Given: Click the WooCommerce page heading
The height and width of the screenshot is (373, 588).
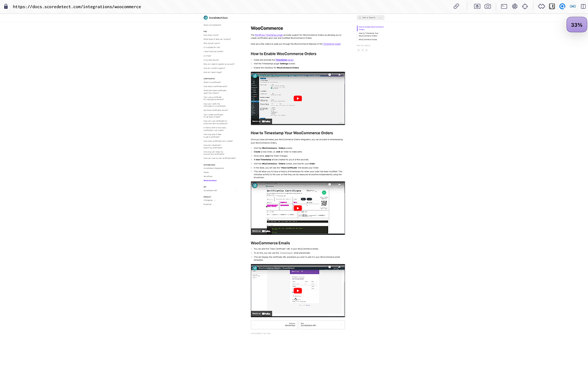Looking at the screenshot, I should tap(267, 28).
